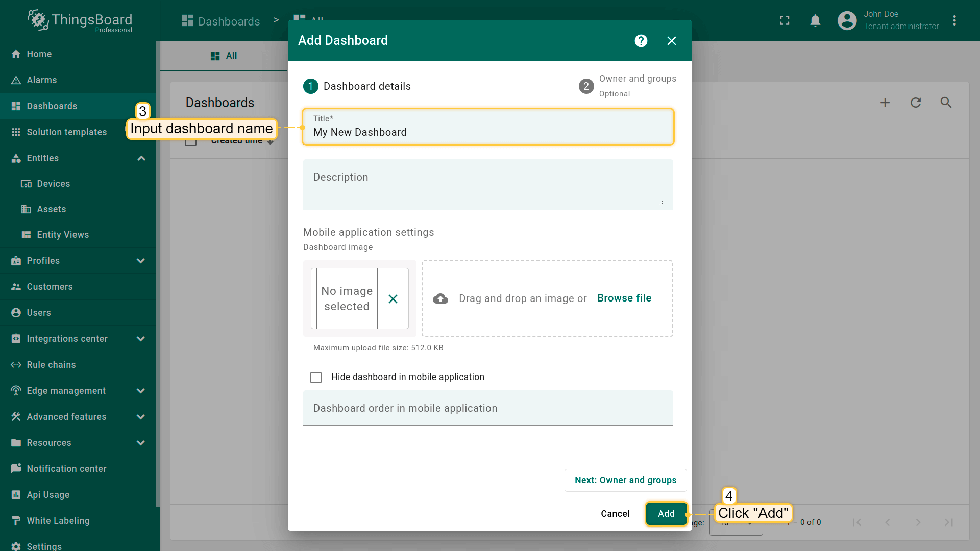Toggle fullscreen mode icon
Screen dimensions: 980x551
(x=785, y=20)
